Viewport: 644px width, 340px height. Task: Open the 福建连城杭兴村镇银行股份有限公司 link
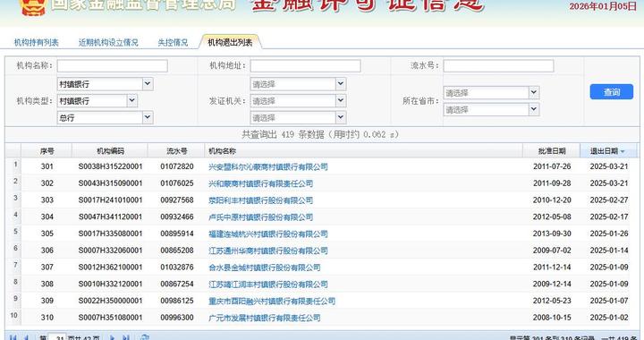pyautogui.click(x=267, y=234)
